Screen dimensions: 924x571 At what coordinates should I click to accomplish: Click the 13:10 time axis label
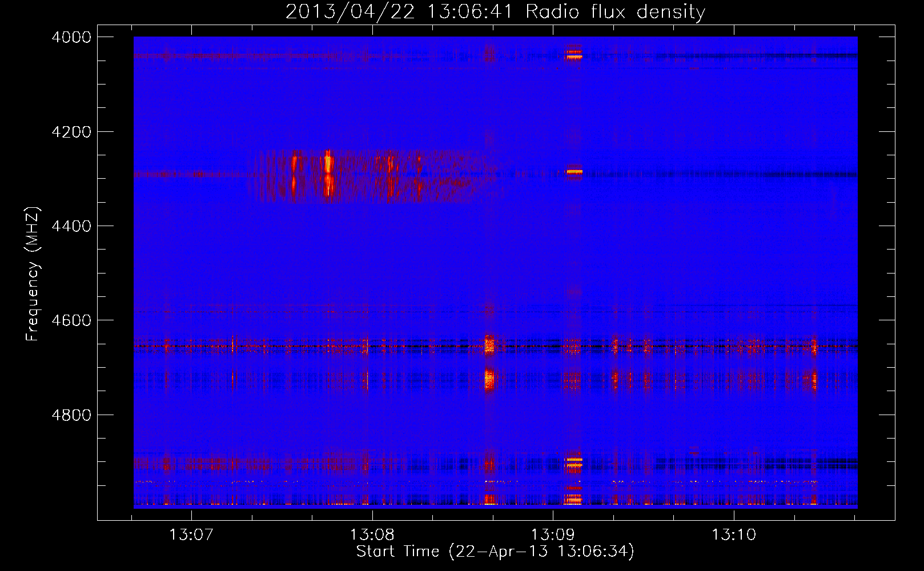click(734, 534)
